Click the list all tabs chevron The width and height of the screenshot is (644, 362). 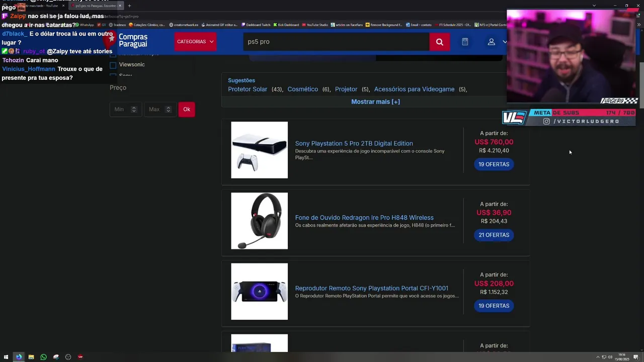[594, 6]
